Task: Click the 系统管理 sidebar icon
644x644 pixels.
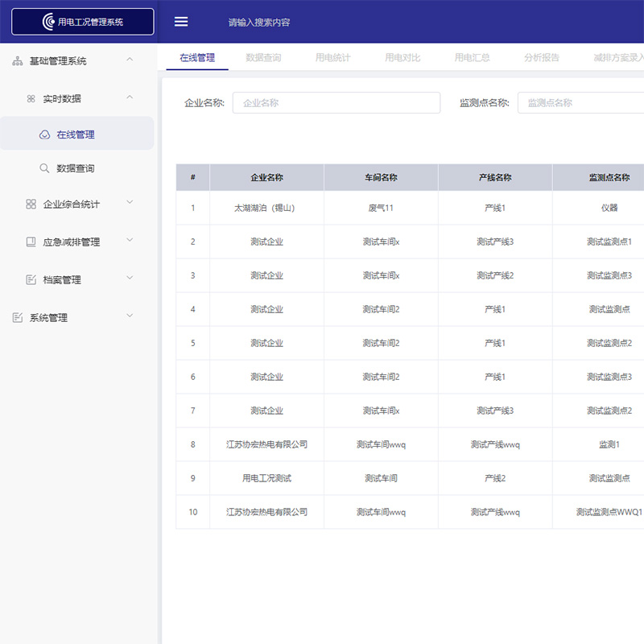Action: [x=16, y=316]
